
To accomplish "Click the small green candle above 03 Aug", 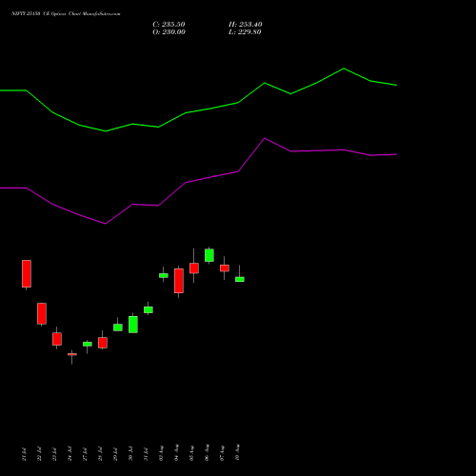I will click(164, 275).
